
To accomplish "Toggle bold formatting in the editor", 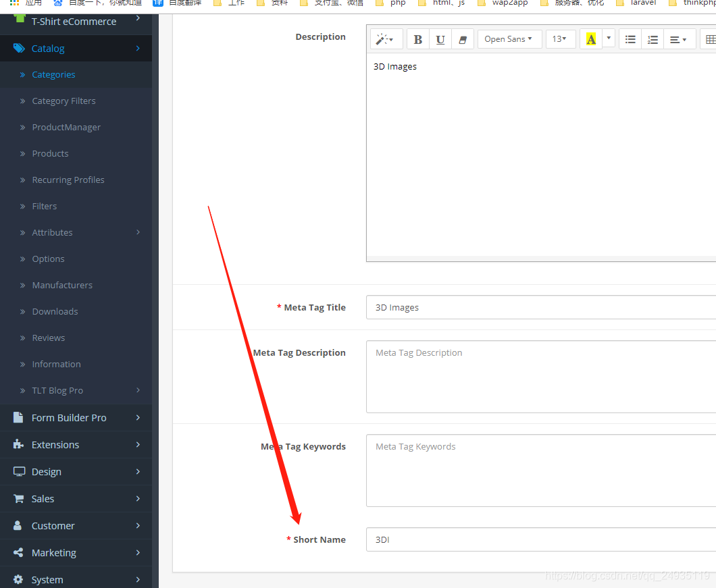I will [417, 38].
